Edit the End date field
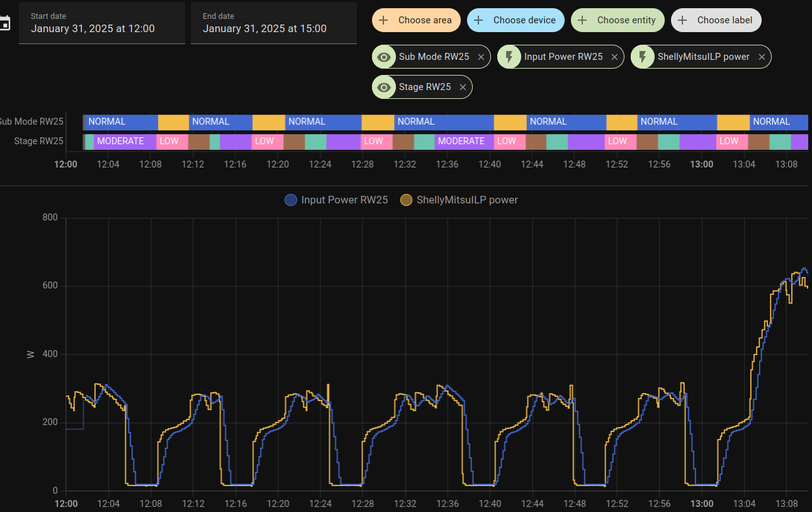812x512 pixels. (x=273, y=23)
